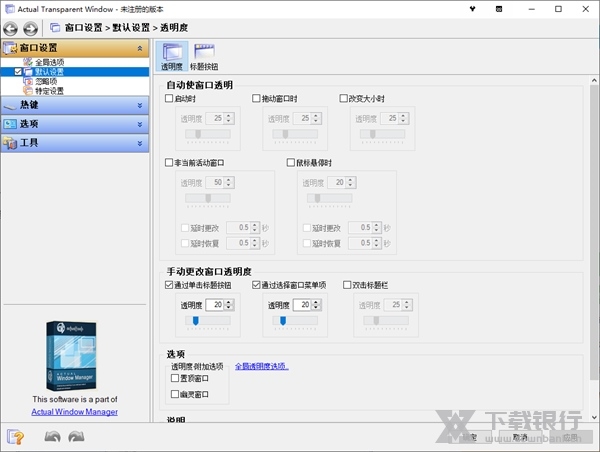This screenshot has height=452, width=600.
Task: Enable the 双击标题栏 checkbox
Action: (x=347, y=285)
